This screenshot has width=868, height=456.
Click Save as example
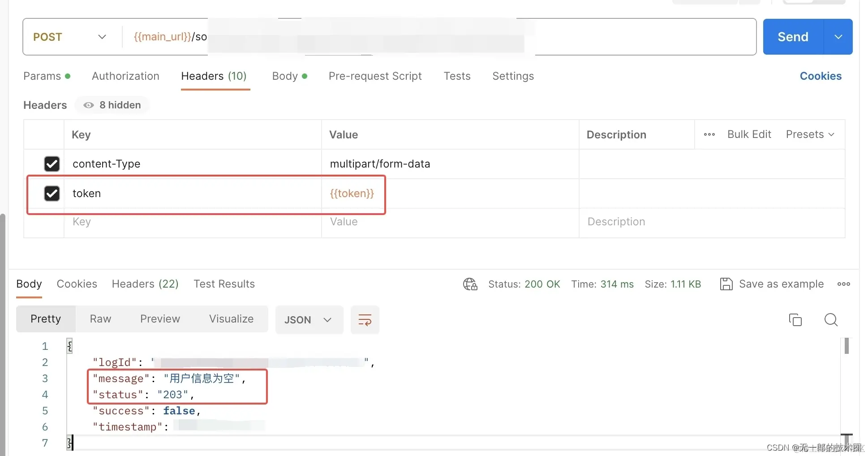(772, 284)
